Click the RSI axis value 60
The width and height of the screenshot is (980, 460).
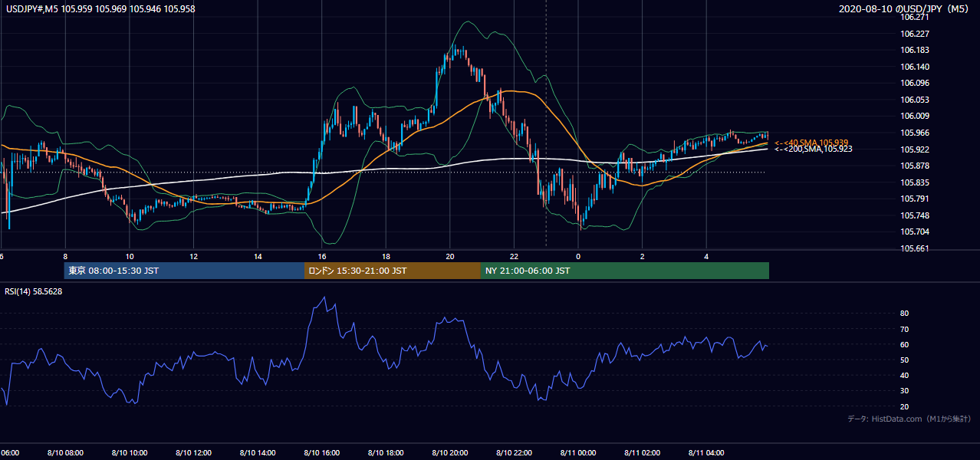(904, 344)
